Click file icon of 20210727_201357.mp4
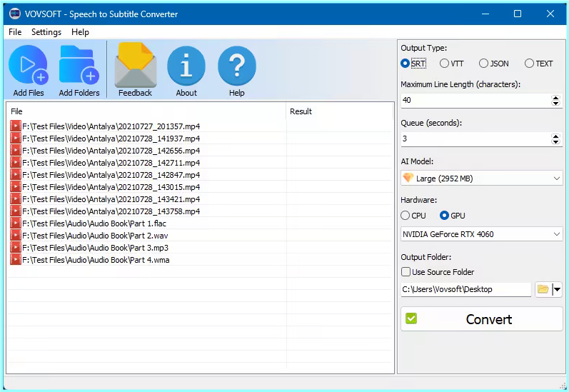 click(x=16, y=126)
